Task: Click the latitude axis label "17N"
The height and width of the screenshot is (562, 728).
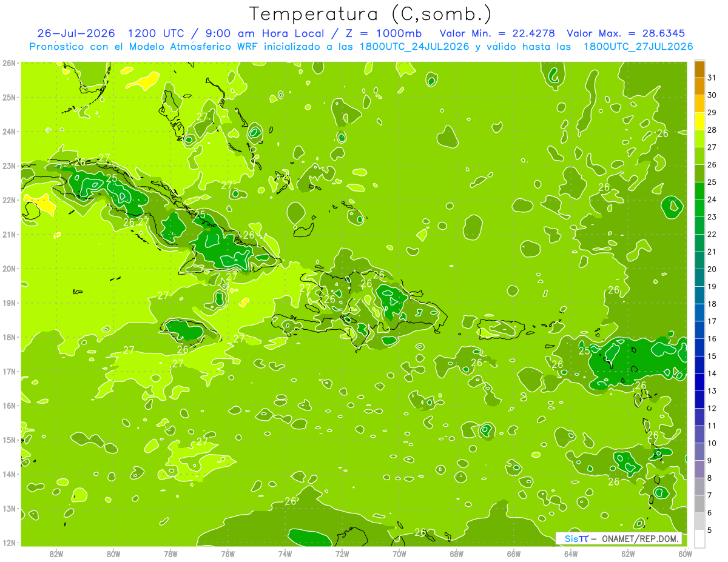Action: tap(9, 371)
